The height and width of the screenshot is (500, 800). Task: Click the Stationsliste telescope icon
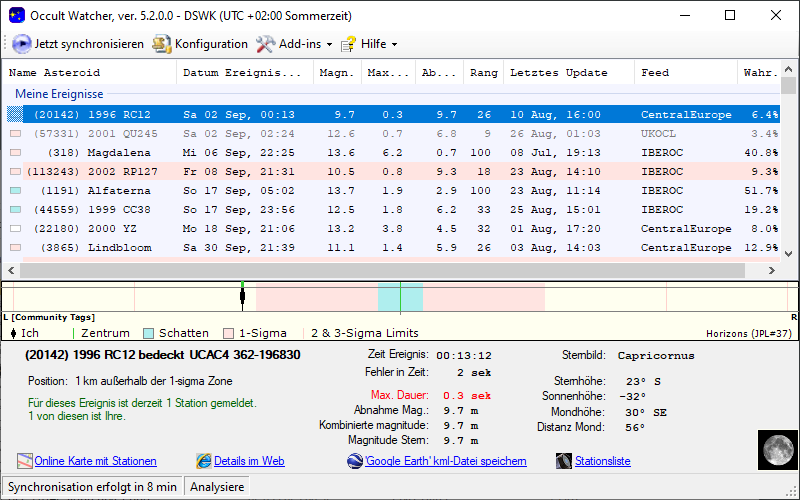(x=566, y=461)
